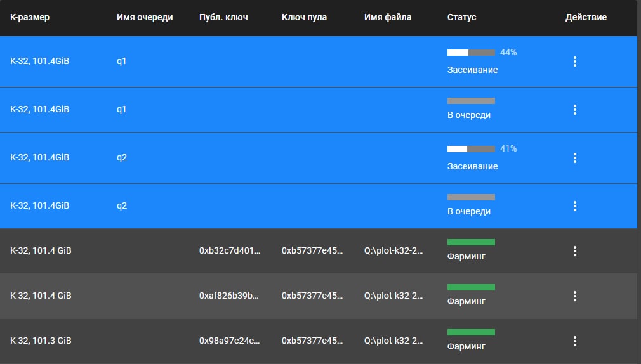Click queue name q2 in the 41% row
The width and height of the screenshot is (641, 364).
[x=122, y=158]
